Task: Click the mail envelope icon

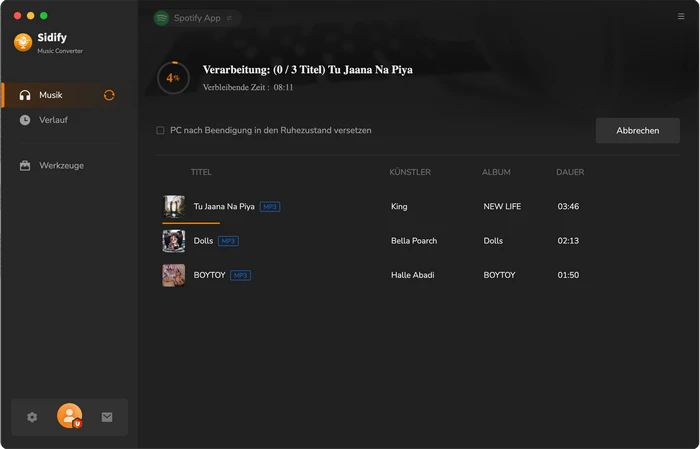Action: [107, 417]
